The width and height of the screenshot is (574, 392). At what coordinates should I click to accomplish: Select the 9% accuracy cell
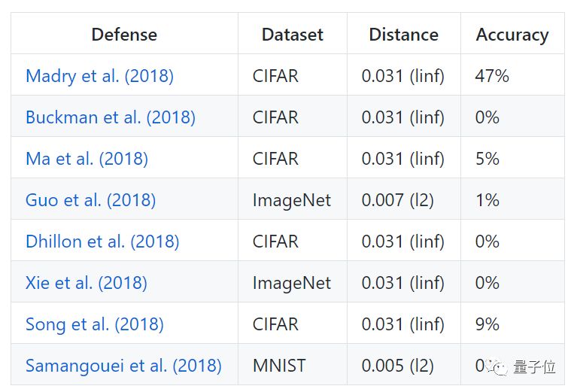pos(487,324)
